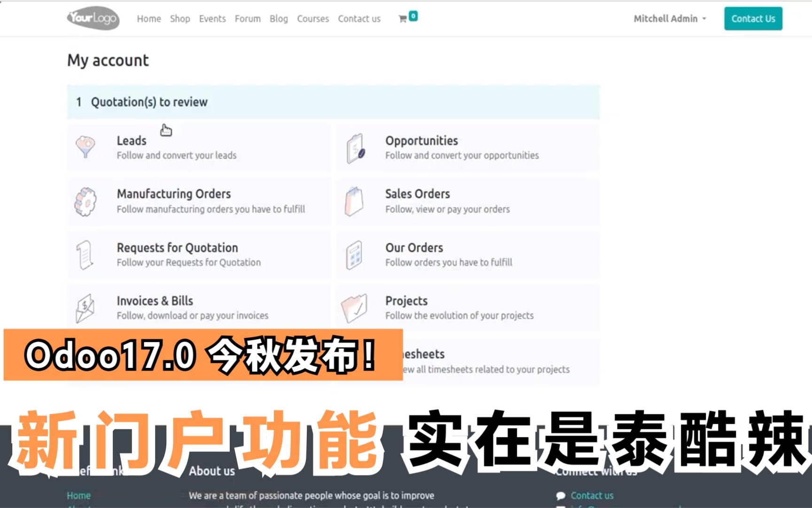Click the footer Home link
The height and width of the screenshot is (508, 812).
tap(79, 496)
